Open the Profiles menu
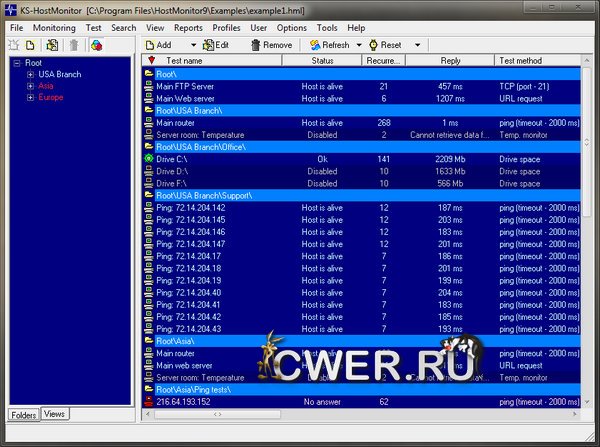The image size is (600, 447). point(227,28)
